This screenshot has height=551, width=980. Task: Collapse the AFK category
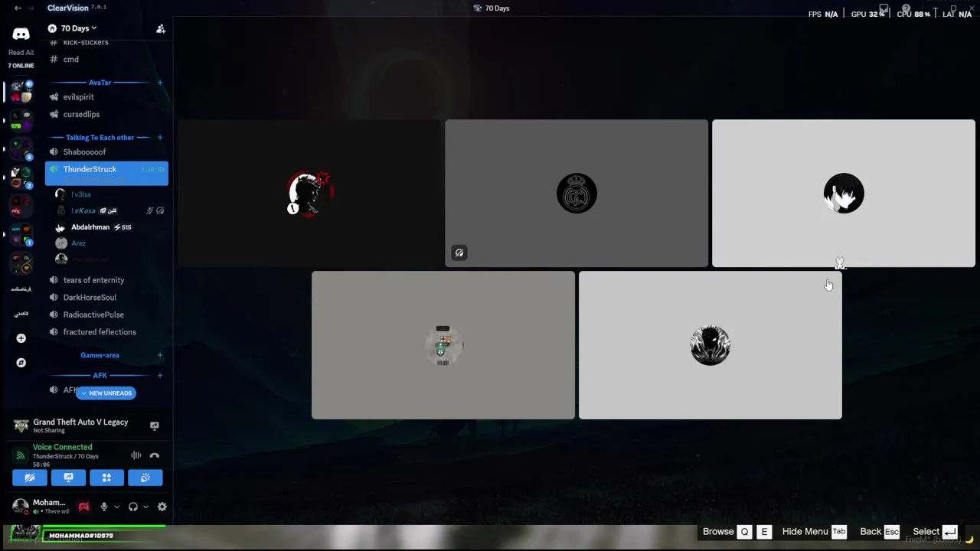pos(100,376)
